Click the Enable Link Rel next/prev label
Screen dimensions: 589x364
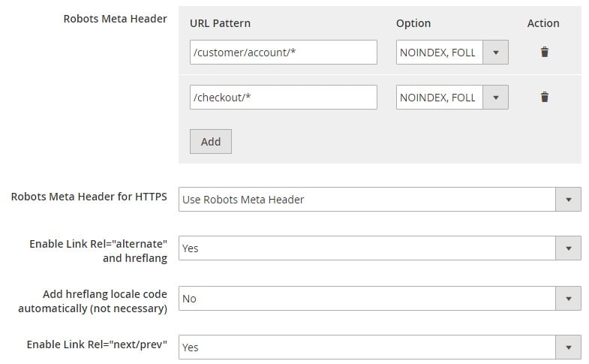click(97, 344)
